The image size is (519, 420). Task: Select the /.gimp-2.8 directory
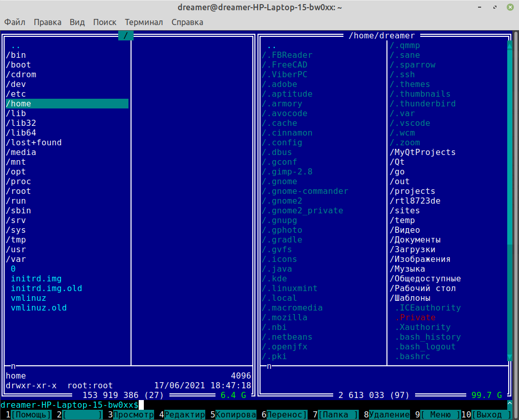point(287,172)
